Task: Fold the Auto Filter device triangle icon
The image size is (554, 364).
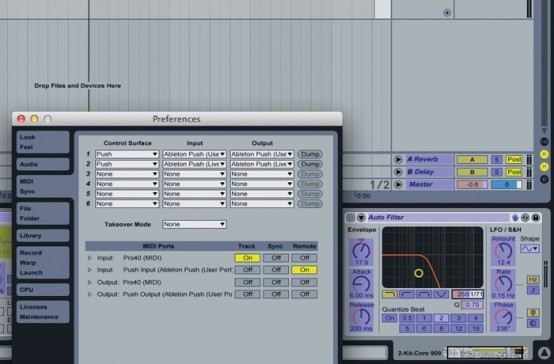Action: pos(361,217)
